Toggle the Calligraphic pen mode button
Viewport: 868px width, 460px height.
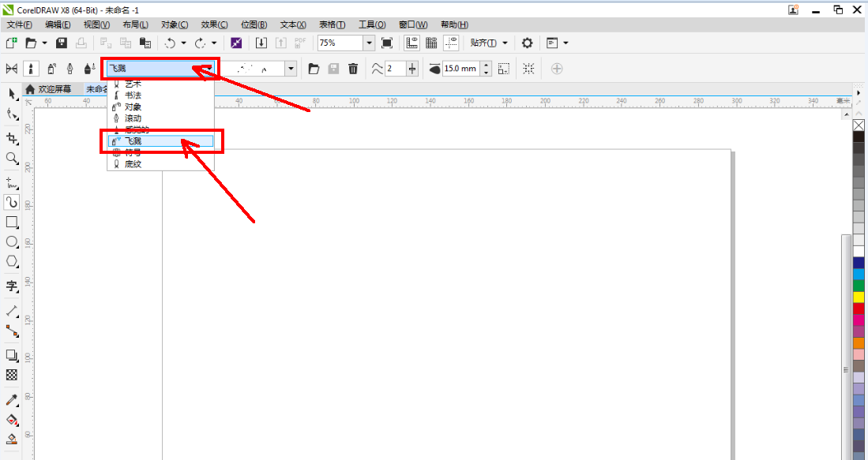(x=70, y=69)
